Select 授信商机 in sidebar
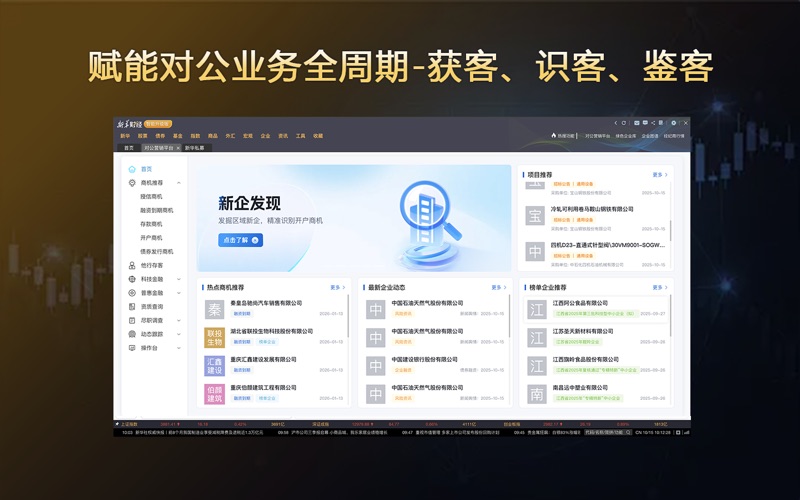The image size is (800, 500). click(151, 196)
